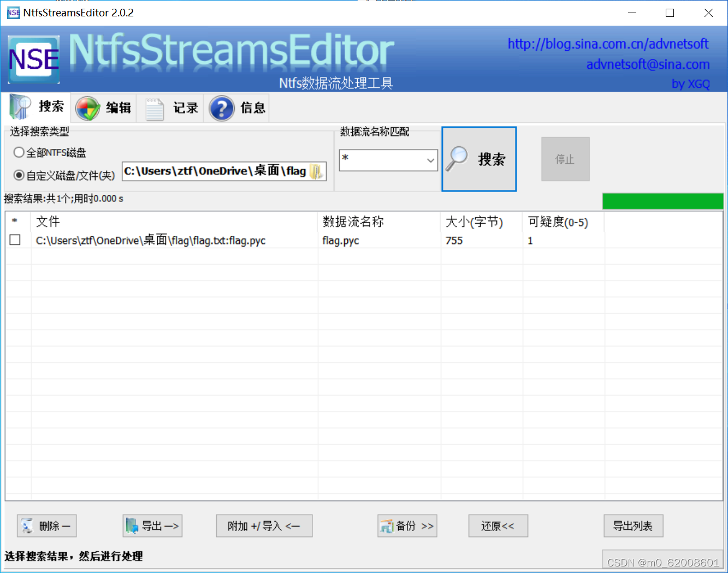Click the blue question mark info icon
This screenshot has width=728, height=573.
click(222, 108)
